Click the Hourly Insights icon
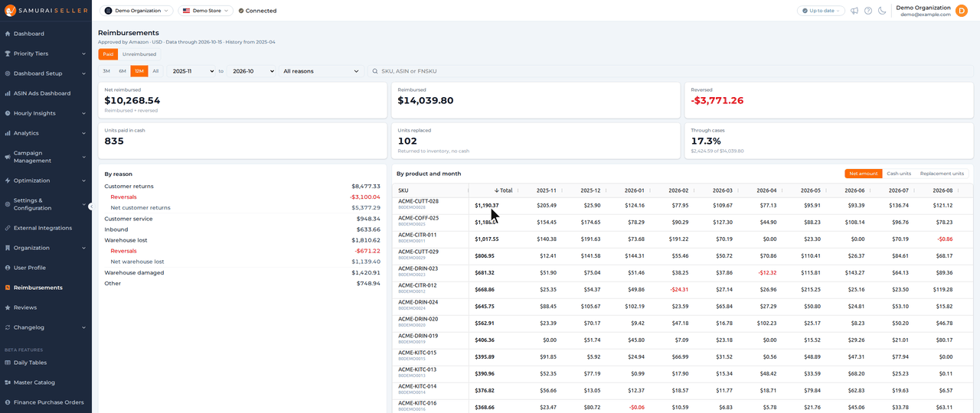This screenshot has height=413, width=980. (x=8, y=113)
